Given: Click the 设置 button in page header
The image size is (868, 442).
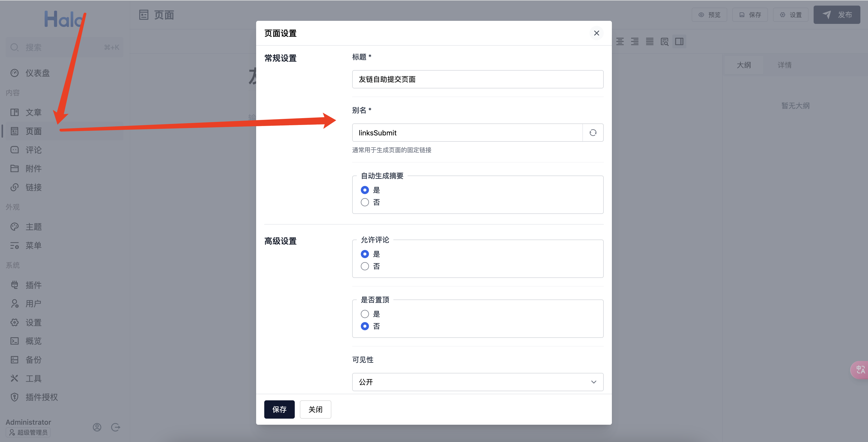Looking at the screenshot, I should [790, 15].
